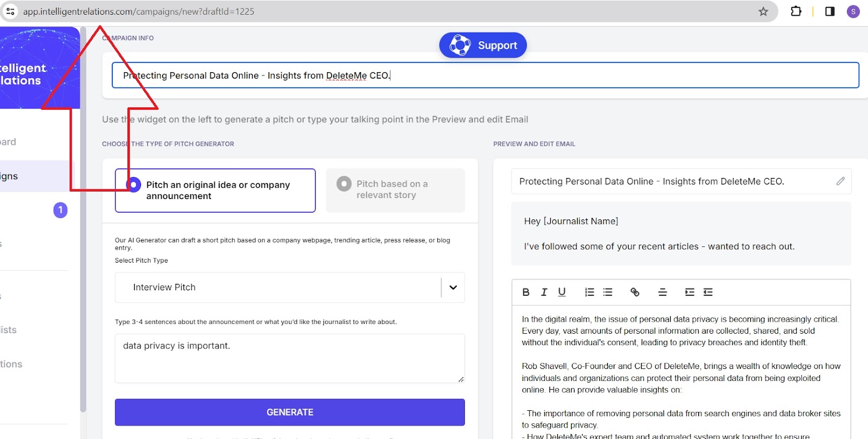
Task: Open the notification badge showing 1
Action: tap(60, 210)
